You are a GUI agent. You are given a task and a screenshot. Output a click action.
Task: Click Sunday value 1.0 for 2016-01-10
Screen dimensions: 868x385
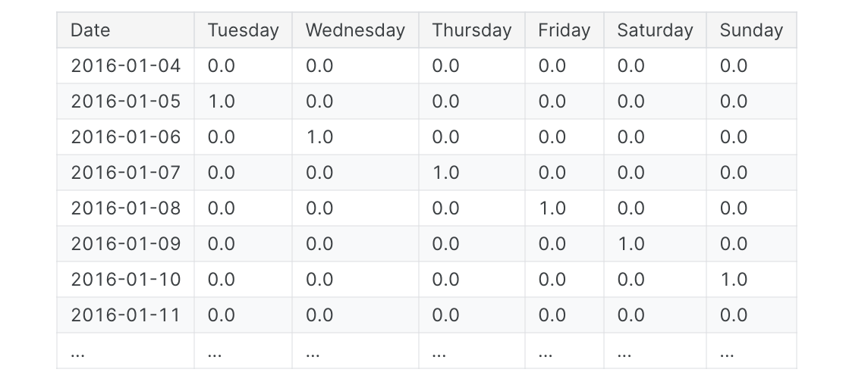point(734,280)
